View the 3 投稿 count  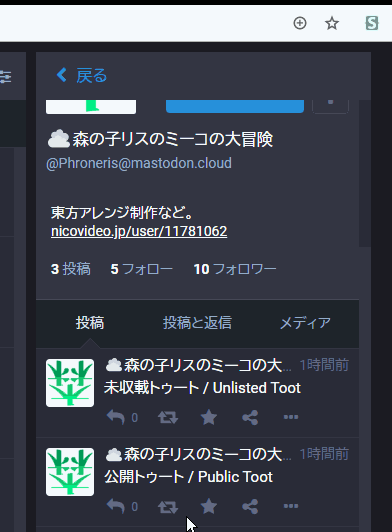click(71, 269)
